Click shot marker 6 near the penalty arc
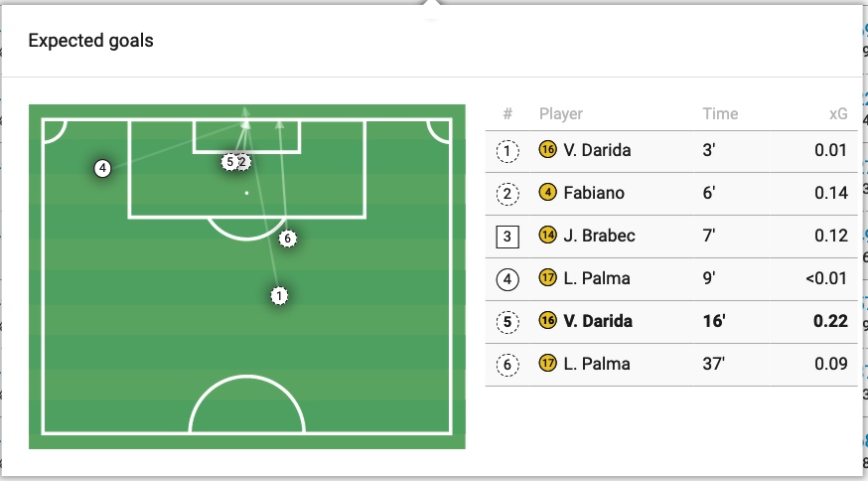This screenshot has height=481, width=868. tap(287, 239)
